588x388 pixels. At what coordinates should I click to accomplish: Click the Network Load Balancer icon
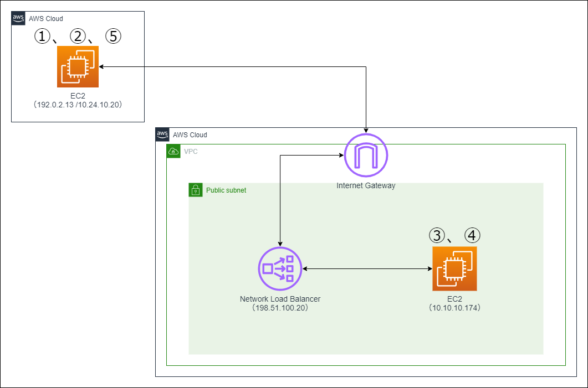coord(279,268)
